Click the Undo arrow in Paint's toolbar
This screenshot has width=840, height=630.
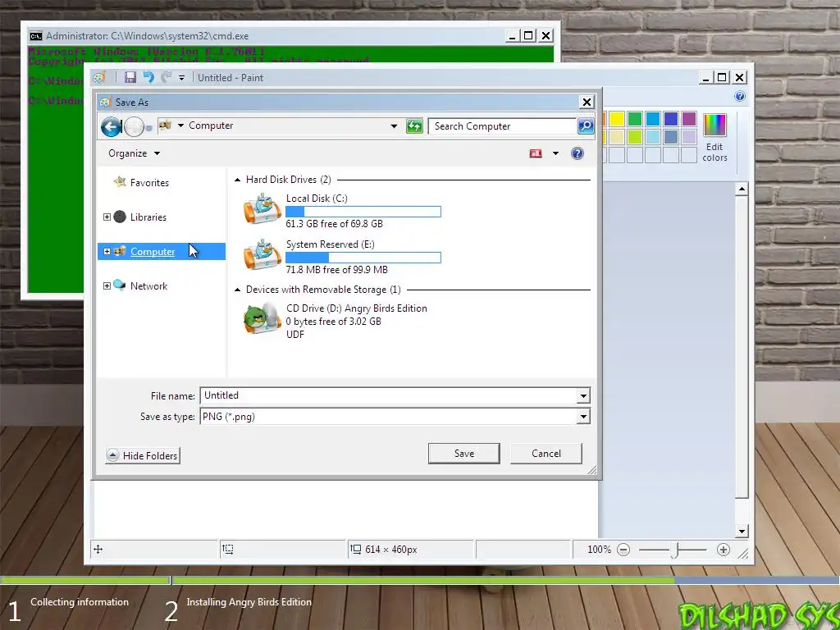pyautogui.click(x=148, y=78)
